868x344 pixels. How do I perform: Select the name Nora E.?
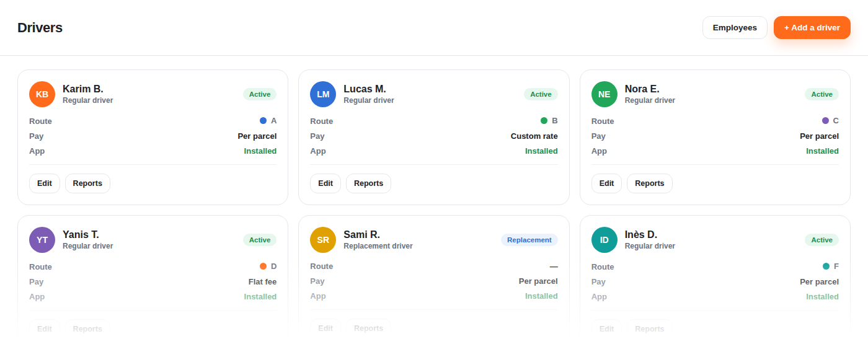(642, 89)
